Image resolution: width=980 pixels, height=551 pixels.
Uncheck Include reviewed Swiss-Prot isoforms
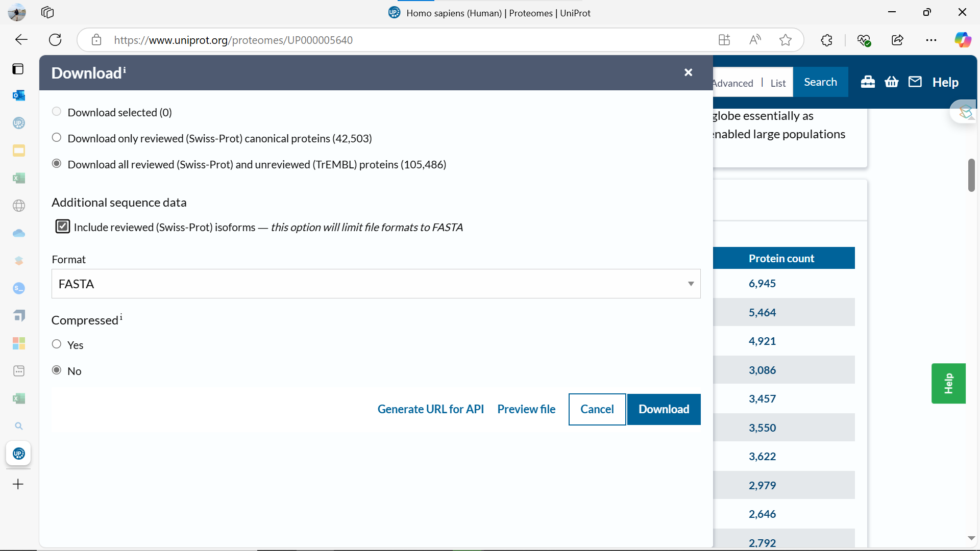pos(63,227)
